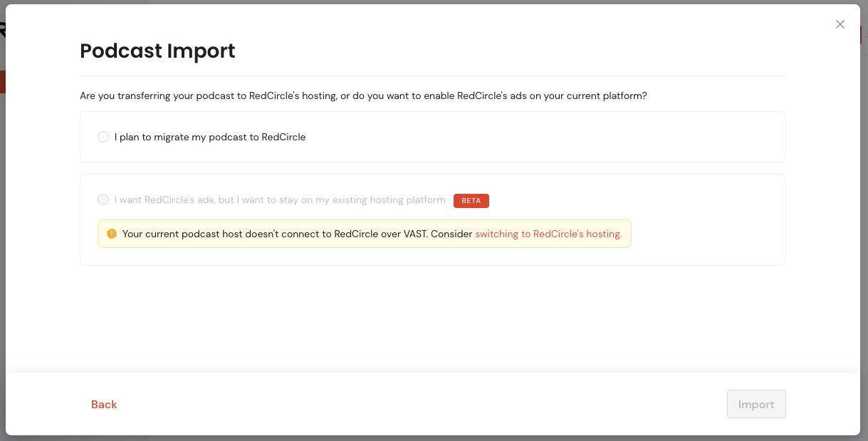Click the 'I plan to migrate my podcast to RedCircle' label
The image size is (868, 441).
(x=210, y=137)
